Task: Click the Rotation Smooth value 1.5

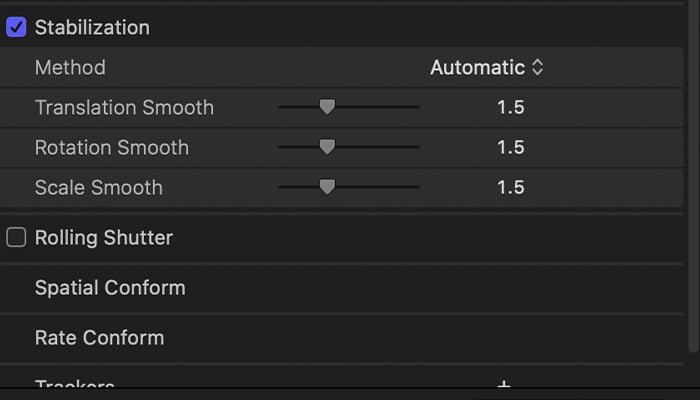Action: coord(511,147)
